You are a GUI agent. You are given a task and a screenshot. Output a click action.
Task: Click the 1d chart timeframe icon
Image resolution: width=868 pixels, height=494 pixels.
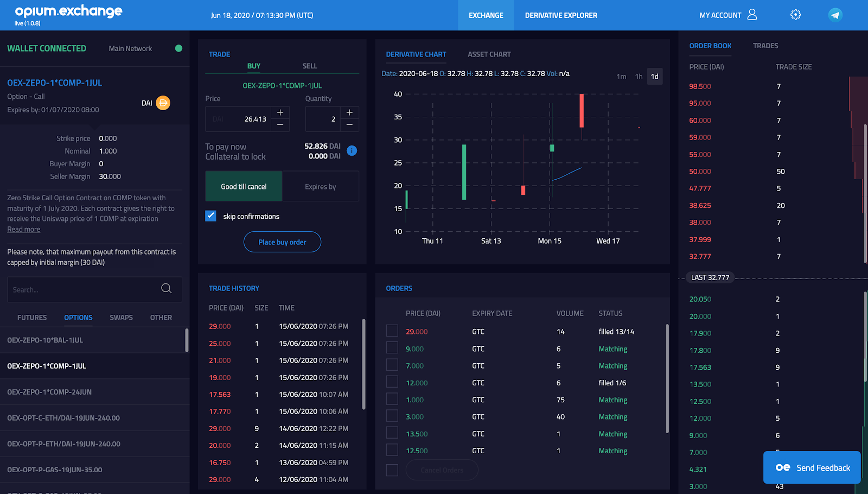click(x=655, y=77)
